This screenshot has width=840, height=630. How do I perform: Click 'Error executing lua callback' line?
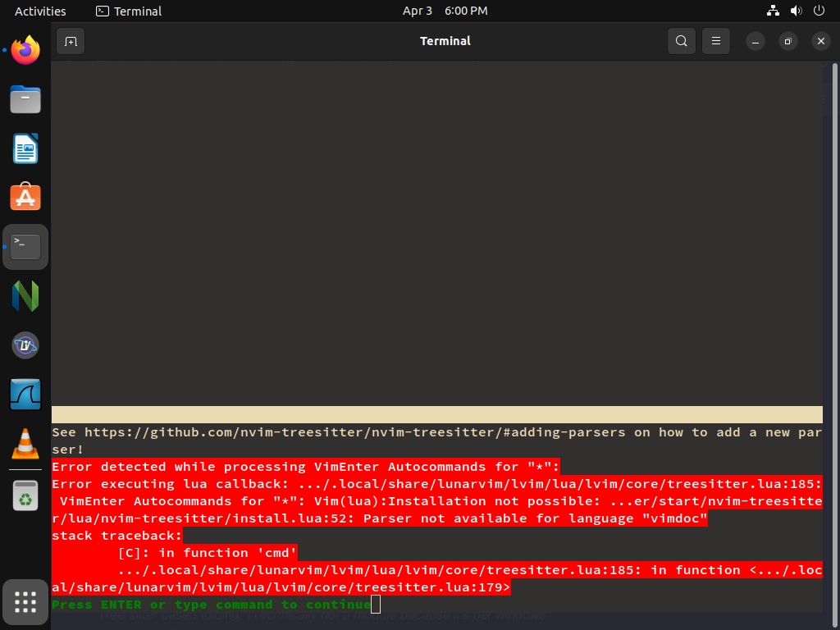point(436,484)
